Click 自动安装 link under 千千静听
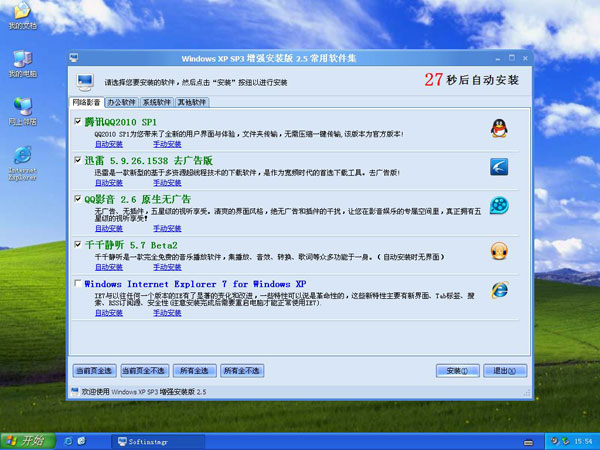 [x=109, y=267]
